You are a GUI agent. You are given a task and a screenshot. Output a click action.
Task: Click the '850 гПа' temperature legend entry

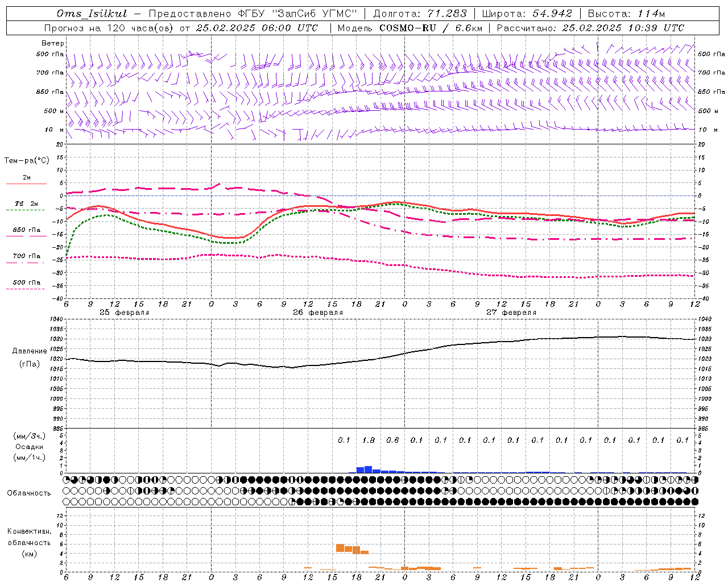(x=27, y=230)
